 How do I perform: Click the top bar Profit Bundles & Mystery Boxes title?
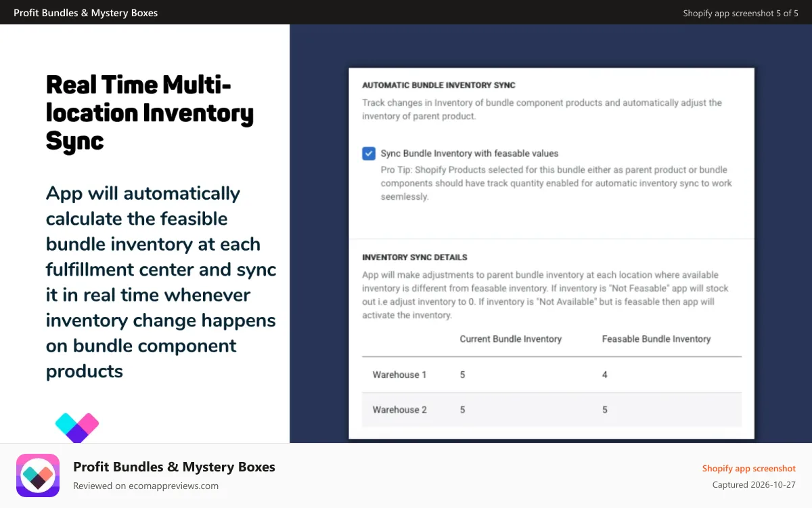(x=86, y=12)
